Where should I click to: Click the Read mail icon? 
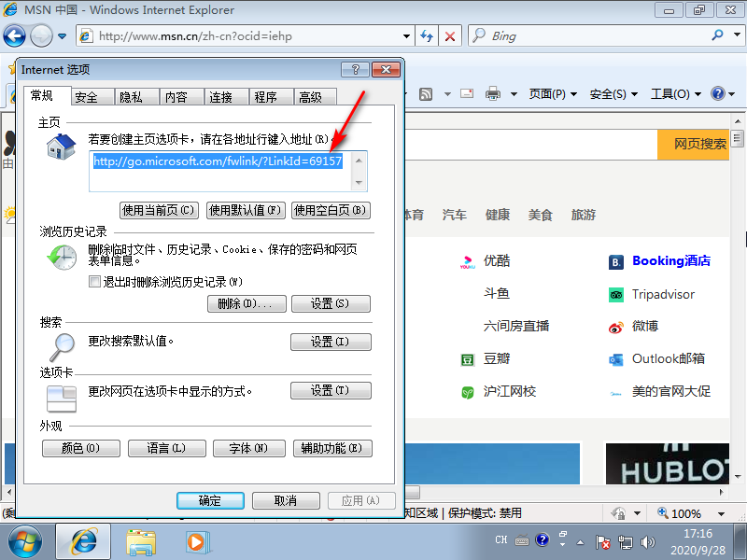tap(467, 93)
